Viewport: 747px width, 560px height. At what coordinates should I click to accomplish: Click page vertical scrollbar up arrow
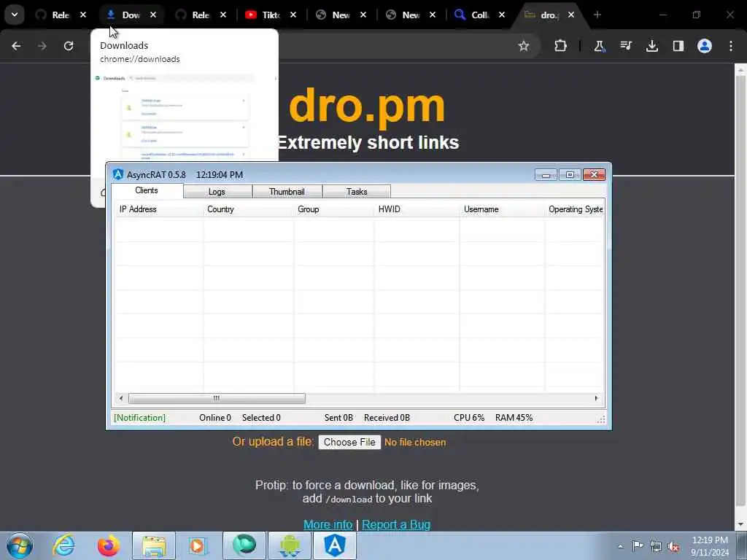[x=740, y=69]
